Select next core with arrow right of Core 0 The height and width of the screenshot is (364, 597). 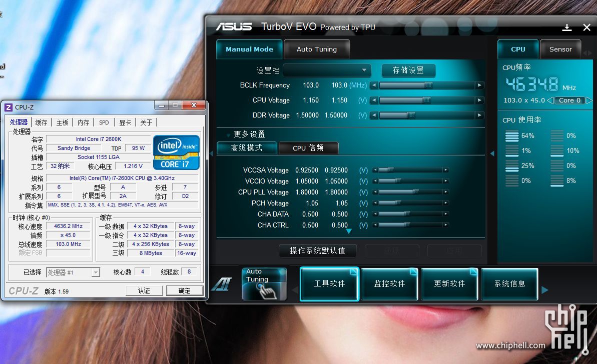pos(589,100)
